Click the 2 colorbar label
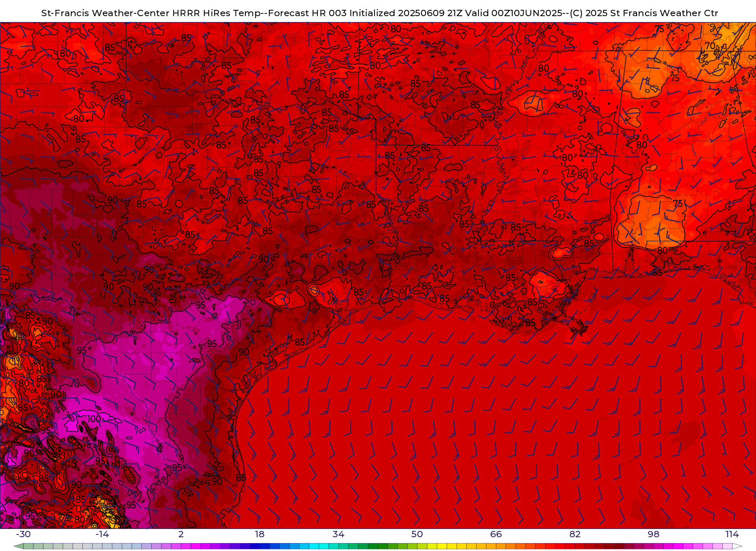This screenshot has height=551, width=756. [x=181, y=534]
